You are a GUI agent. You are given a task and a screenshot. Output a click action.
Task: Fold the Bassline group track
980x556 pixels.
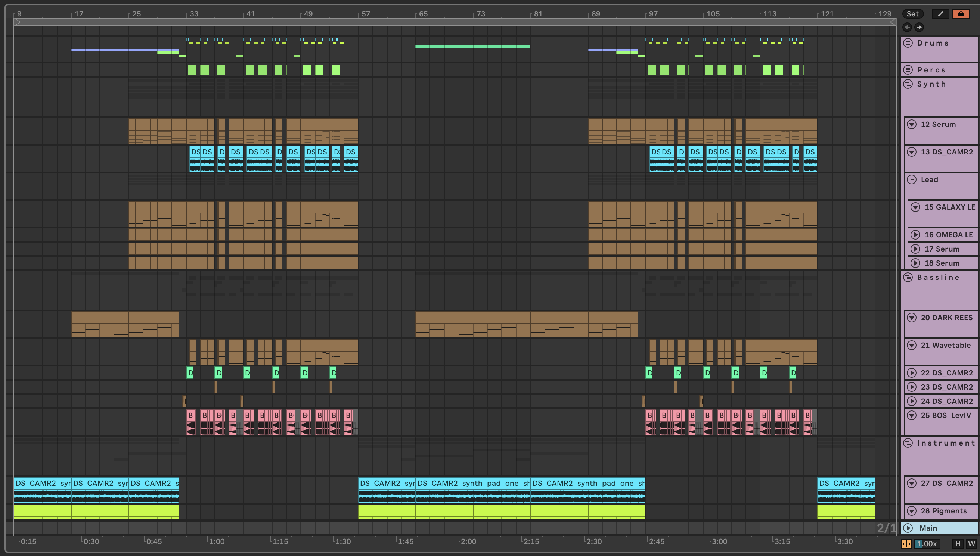click(x=908, y=277)
